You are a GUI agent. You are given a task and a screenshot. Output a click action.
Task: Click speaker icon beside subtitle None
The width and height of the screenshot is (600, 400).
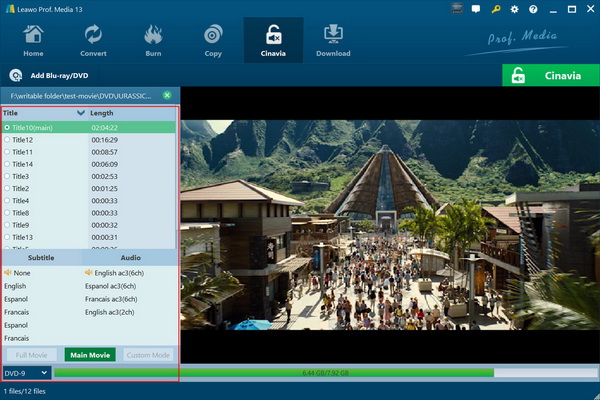[8, 273]
